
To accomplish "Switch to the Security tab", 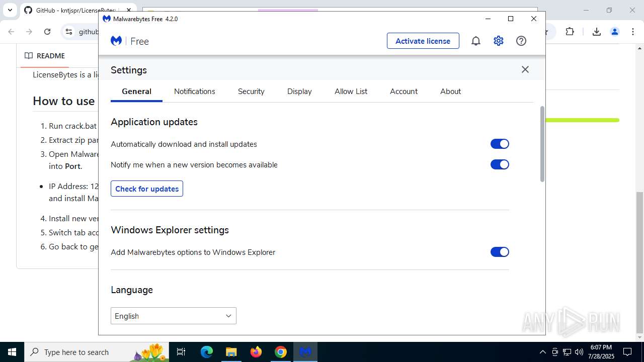I will (x=251, y=92).
